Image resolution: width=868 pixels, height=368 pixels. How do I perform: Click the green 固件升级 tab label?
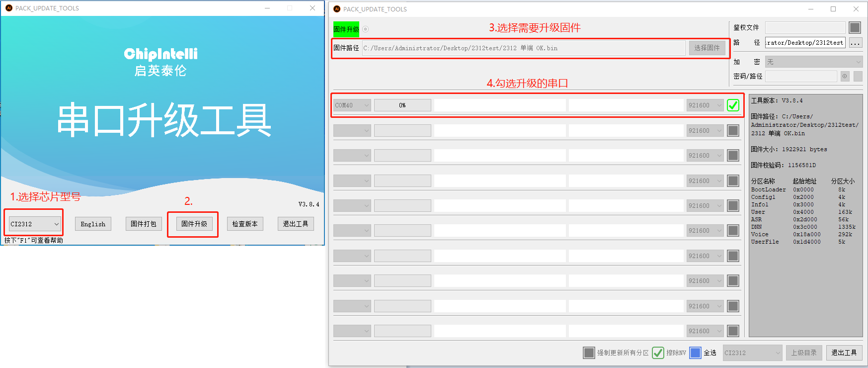click(346, 29)
